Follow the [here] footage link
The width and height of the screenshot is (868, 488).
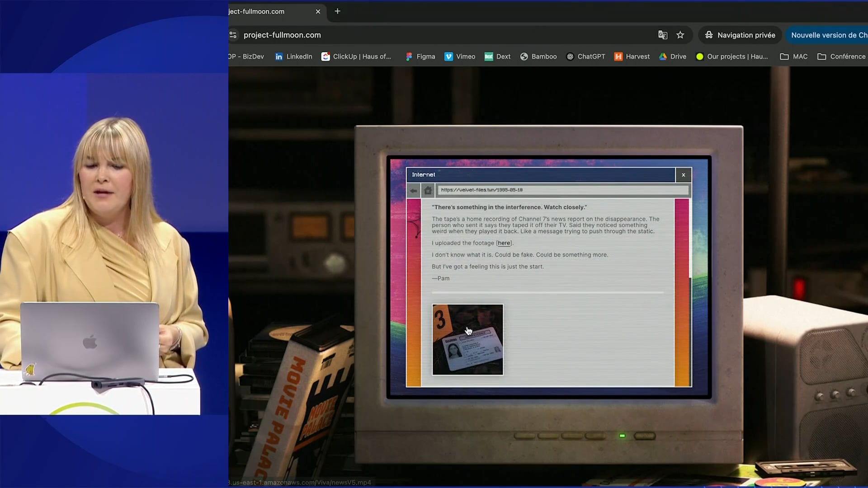pos(504,243)
